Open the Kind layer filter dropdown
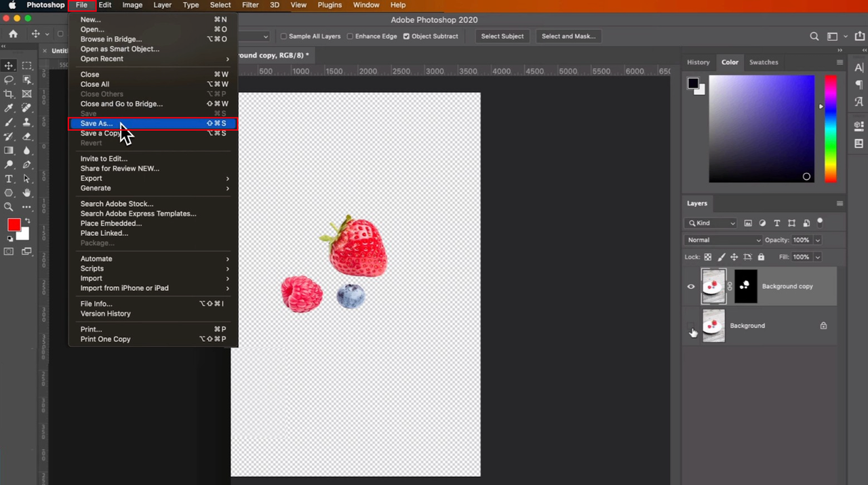This screenshot has width=868, height=485. coord(711,223)
